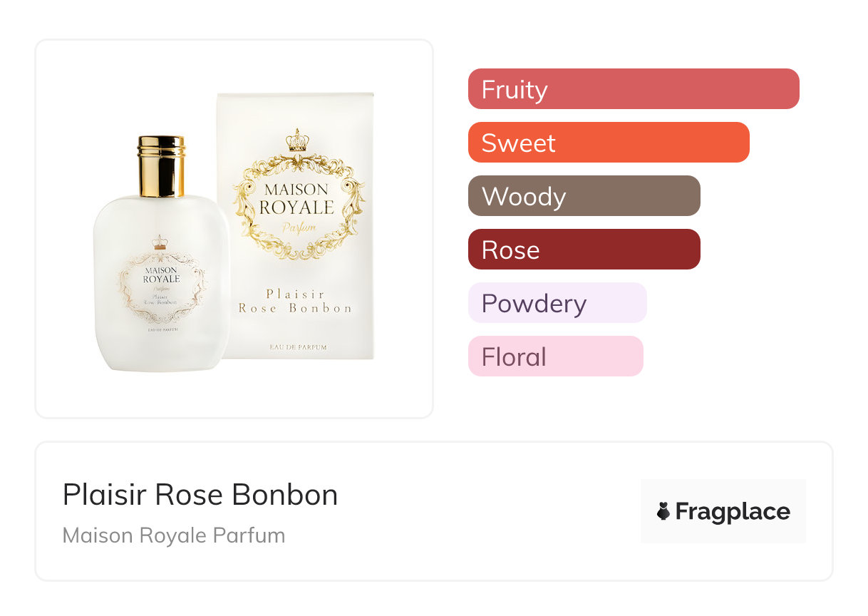Select the orange Sweet accord bar
Viewport: 868px width, 616px height.
pyautogui.click(x=609, y=143)
